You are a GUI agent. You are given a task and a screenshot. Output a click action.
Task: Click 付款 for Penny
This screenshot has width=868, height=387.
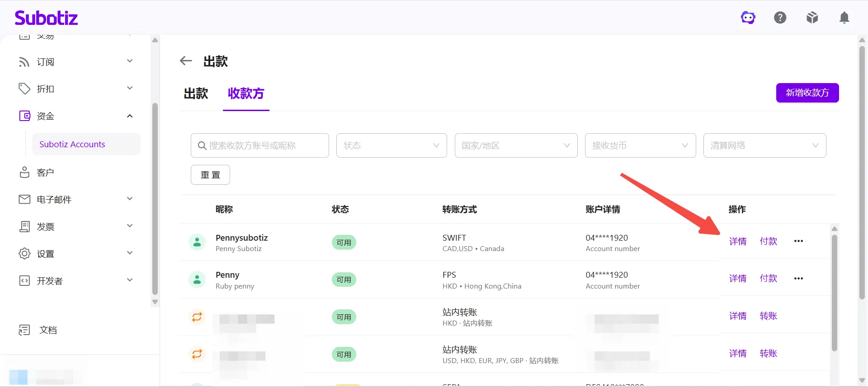pyautogui.click(x=769, y=278)
